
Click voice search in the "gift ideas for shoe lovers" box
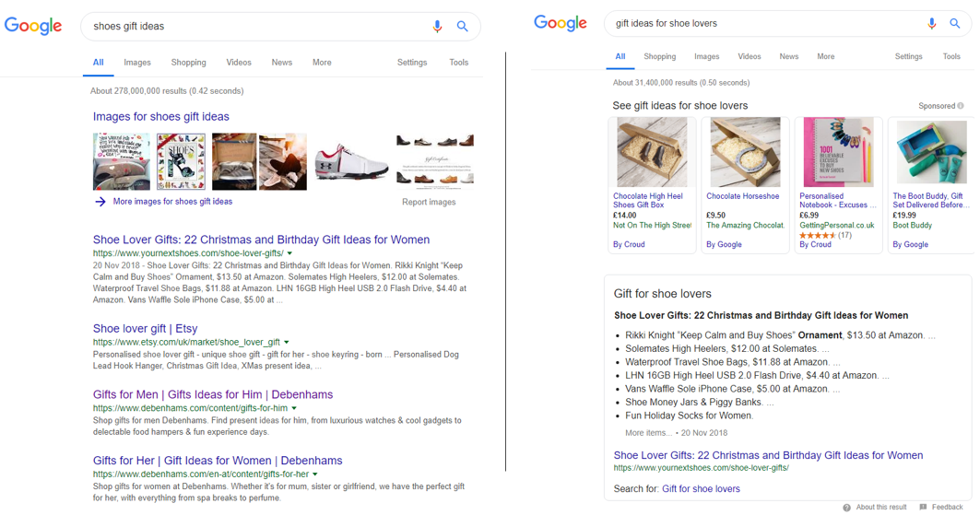pos(931,24)
